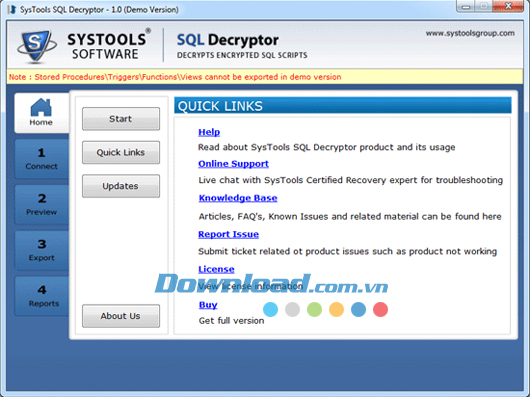Go to step 1 Connect tab
The image size is (530, 397).
pos(41,159)
